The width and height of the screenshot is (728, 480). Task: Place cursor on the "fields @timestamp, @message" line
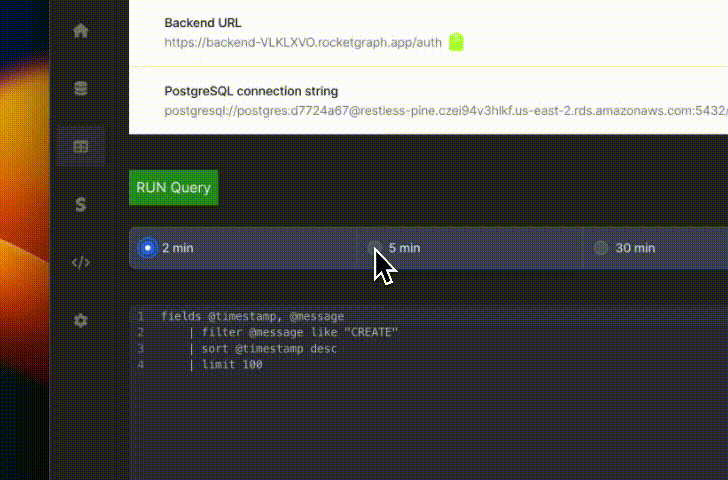tap(253, 316)
